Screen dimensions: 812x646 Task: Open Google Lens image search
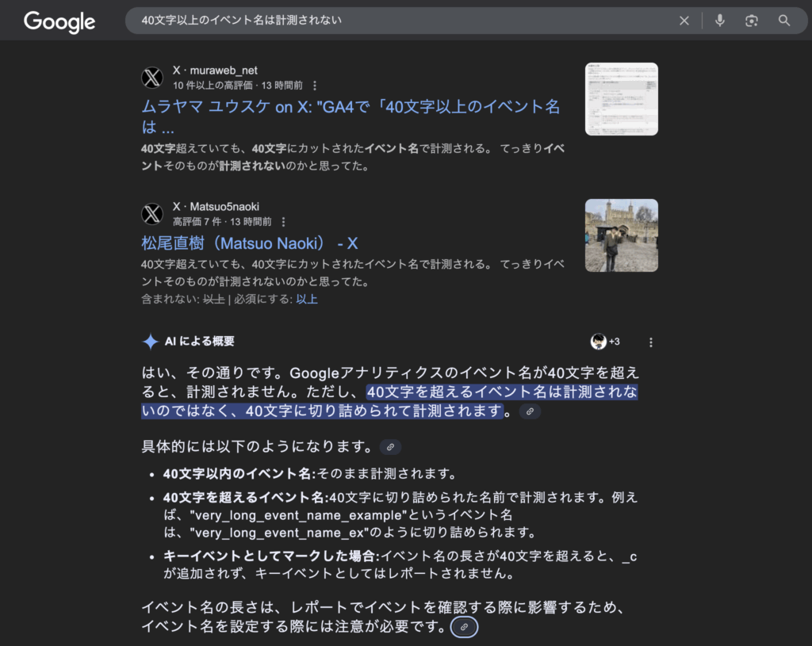pos(752,21)
